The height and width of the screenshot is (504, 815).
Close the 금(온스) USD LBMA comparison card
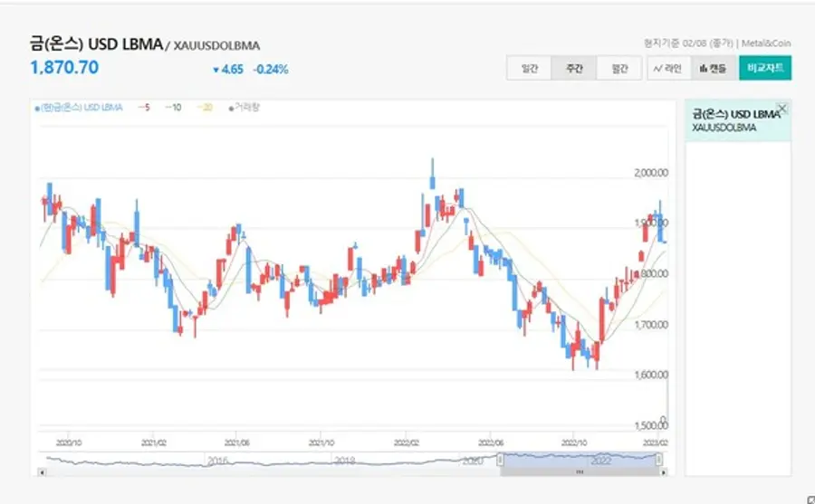point(782,109)
